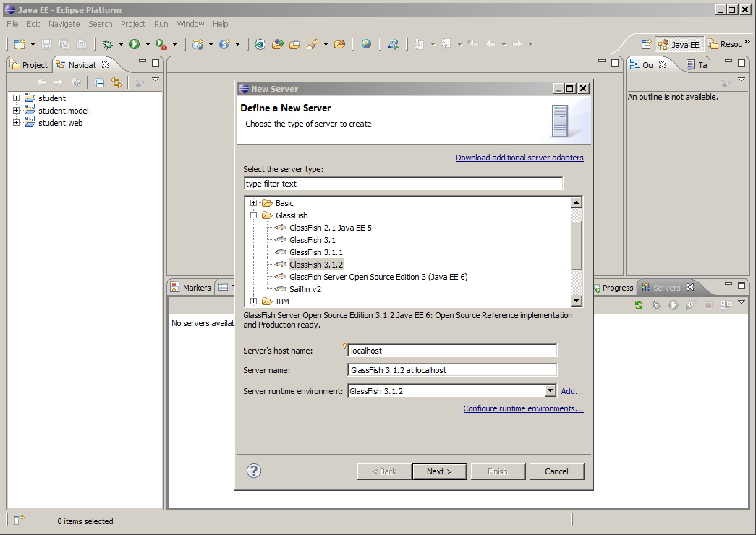The height and width of the screenshot is (535, 756).
Task: Open the Web Browser globe icon
Action: [367, 44]
